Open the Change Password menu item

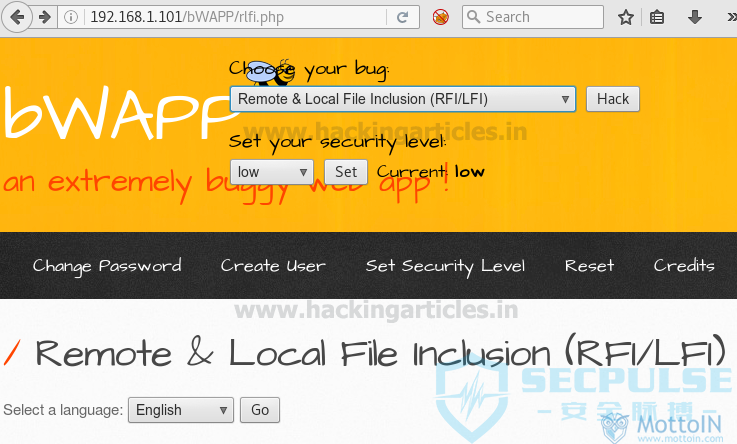(107, 266)
